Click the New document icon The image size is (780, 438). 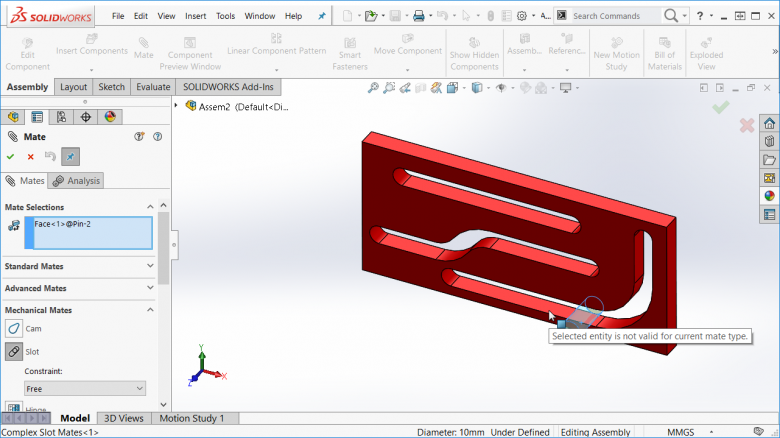[347, 16]
